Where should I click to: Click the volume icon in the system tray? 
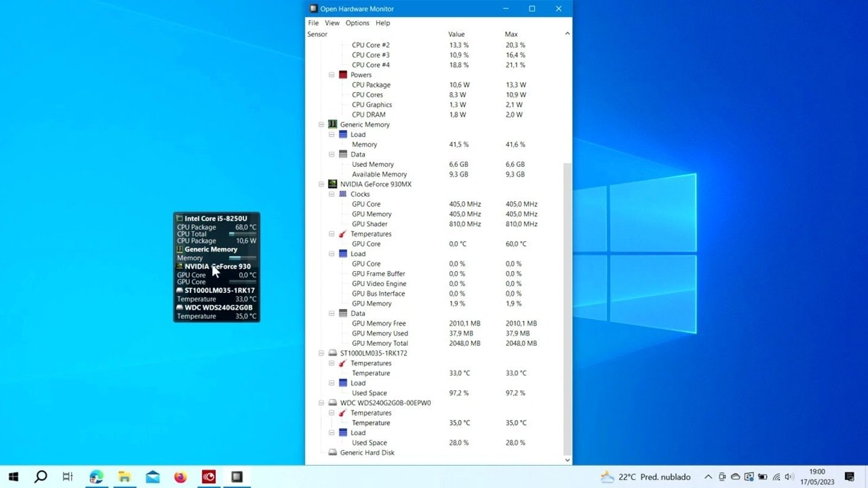[790, 477]
